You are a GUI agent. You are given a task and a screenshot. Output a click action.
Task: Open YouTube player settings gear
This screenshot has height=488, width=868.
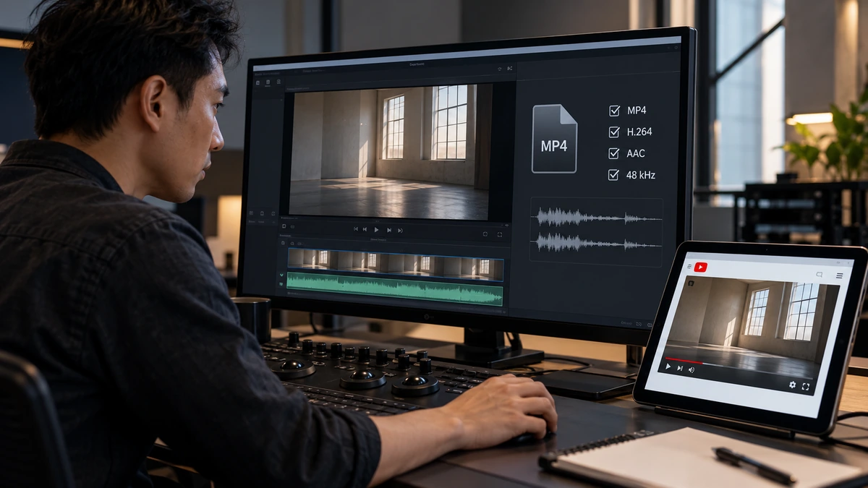click(x=792, y=385)
